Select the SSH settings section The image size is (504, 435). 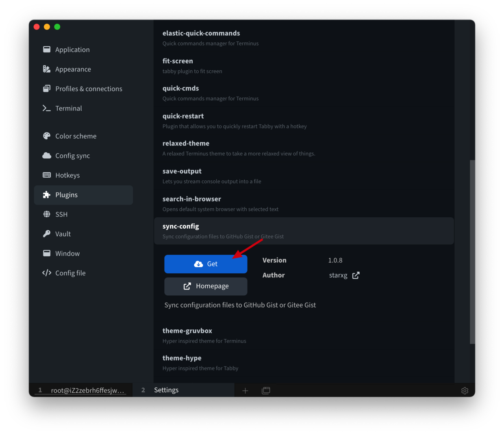coord(61,214)
